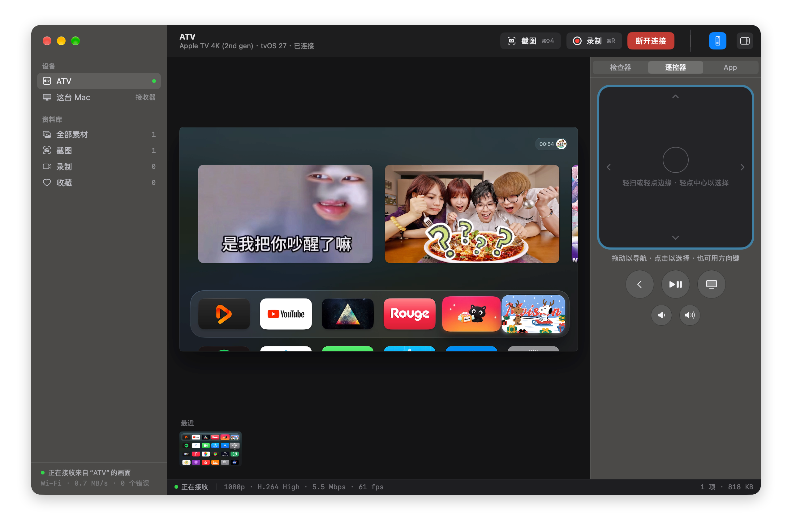Click the 截图 screenshot toolbar button

(x=530, y=41)
